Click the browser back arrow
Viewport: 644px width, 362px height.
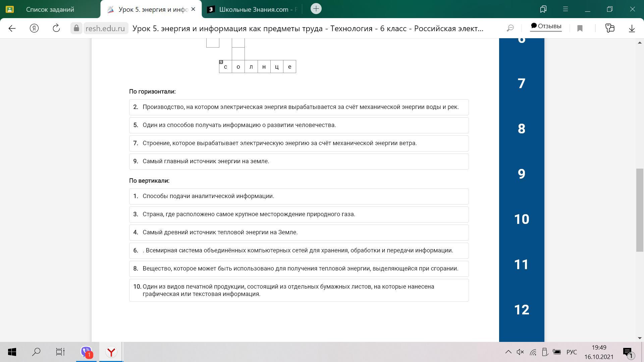tap(12, 28)
